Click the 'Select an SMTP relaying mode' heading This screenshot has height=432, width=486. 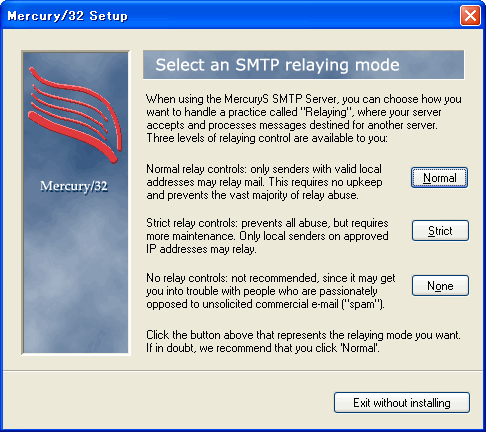pos(277,65)
